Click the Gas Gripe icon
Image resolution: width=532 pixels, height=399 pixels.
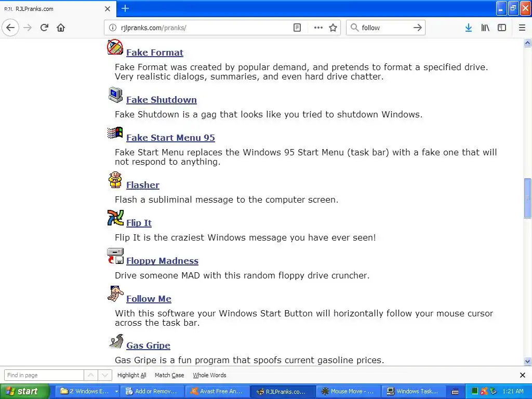coord(116,341)
